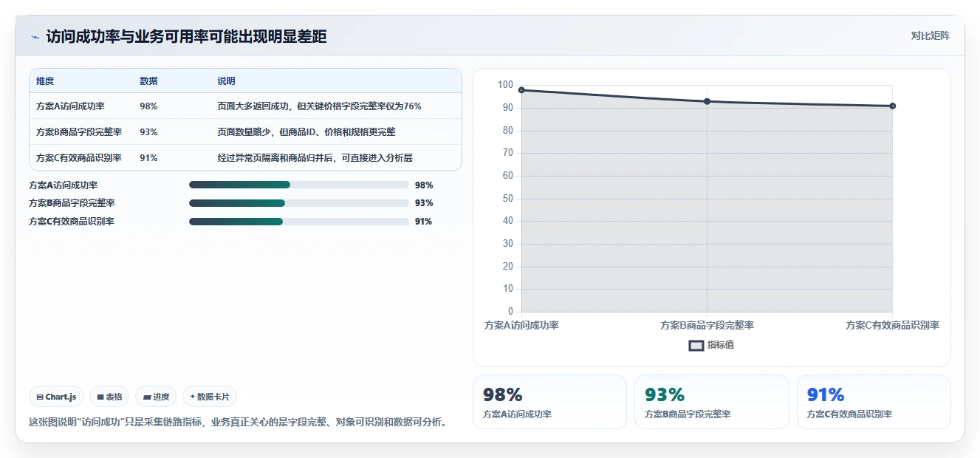980x458 pixels.
Task: Click description 页面数量略少，但商品ID、价格和规格更完整
Action: [x=306, y=132]
